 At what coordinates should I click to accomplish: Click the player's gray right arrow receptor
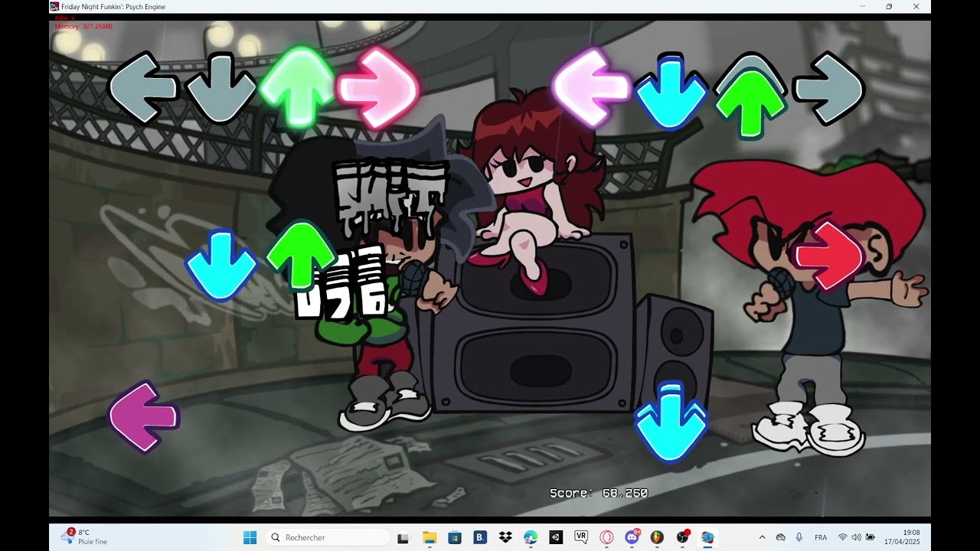[x=828, y=89]
